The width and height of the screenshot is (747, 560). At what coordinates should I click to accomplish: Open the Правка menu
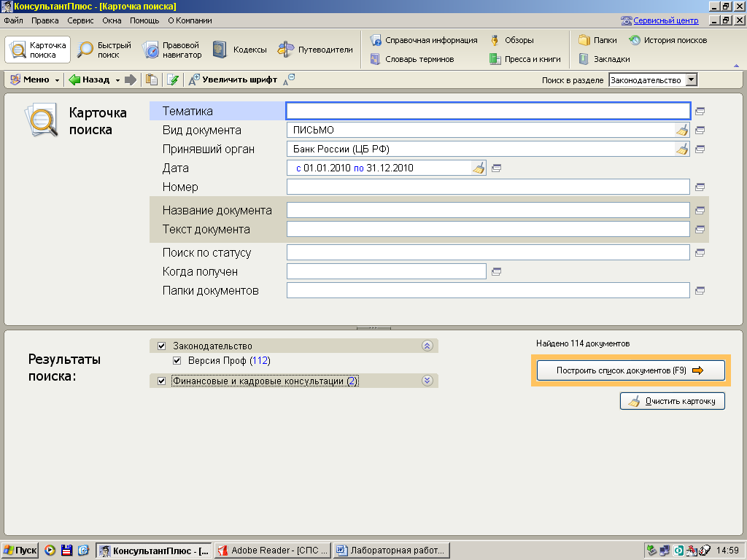[44, 20]
